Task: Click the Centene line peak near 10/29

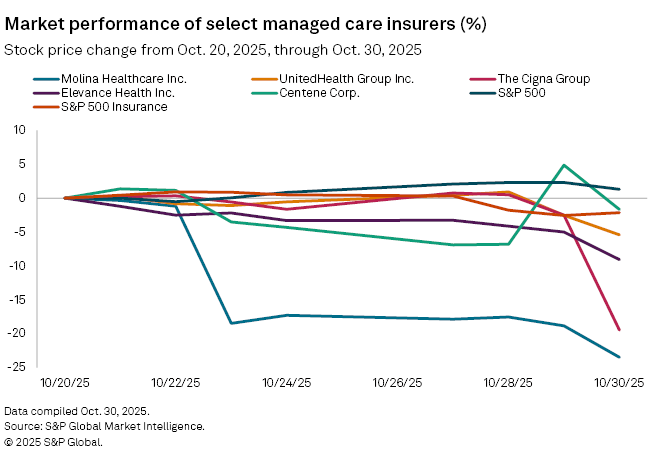Action: 565,165
